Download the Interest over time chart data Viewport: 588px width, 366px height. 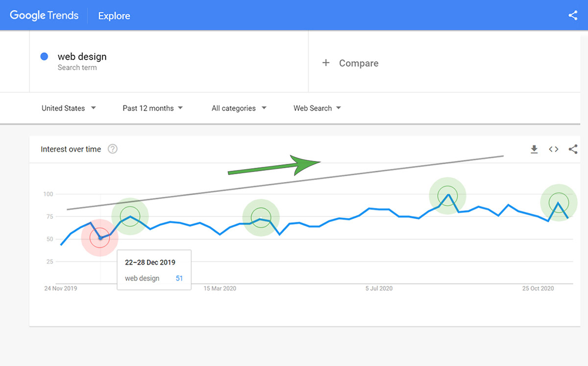pos(534,149)
